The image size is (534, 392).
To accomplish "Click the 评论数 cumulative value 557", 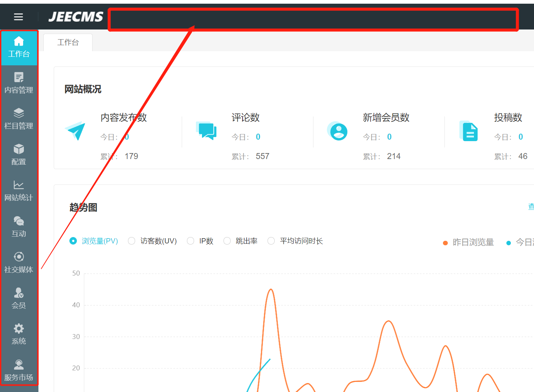I will (x=262, y=156).
